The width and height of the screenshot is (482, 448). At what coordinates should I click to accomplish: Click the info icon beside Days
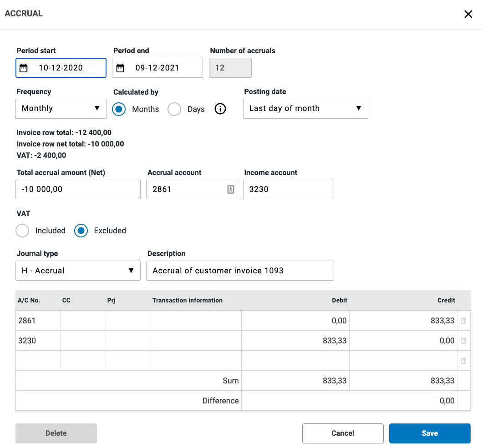(220, 109)
